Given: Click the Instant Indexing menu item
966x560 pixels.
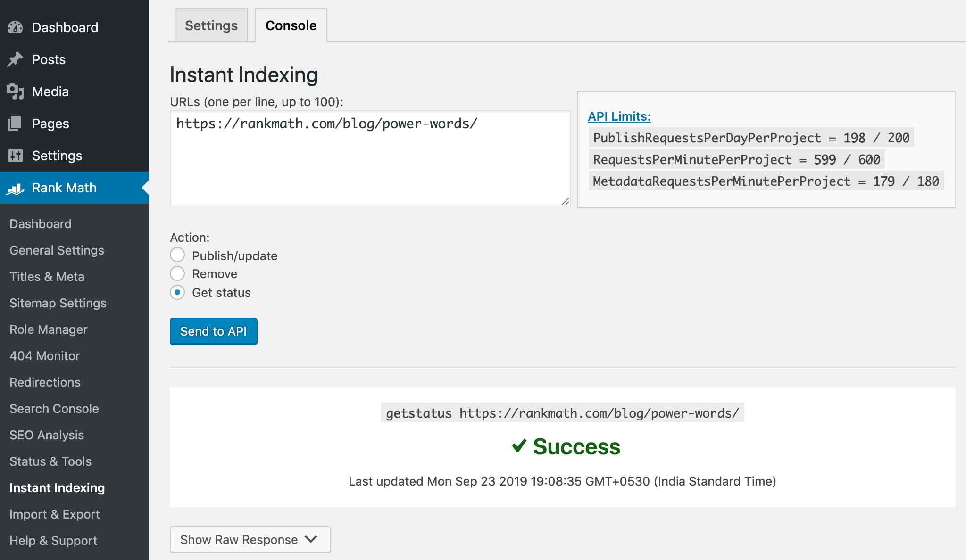Looking at the screenshot, I should [58, 487].
